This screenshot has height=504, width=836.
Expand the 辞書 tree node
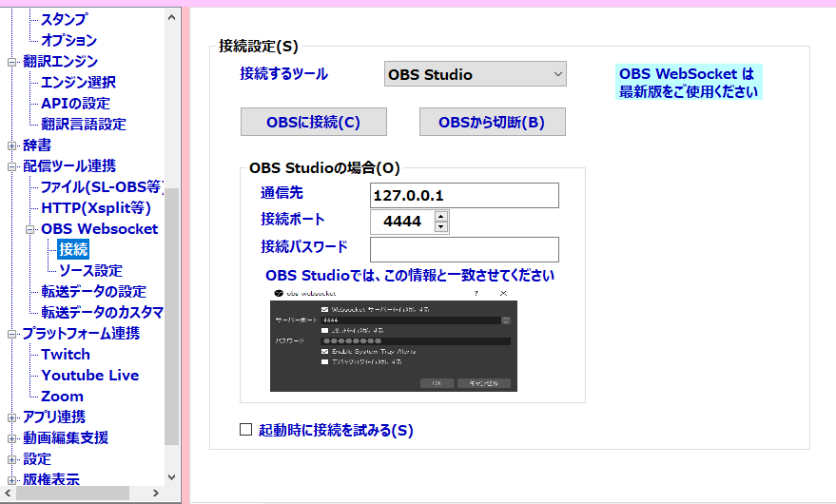pos(11,145)
